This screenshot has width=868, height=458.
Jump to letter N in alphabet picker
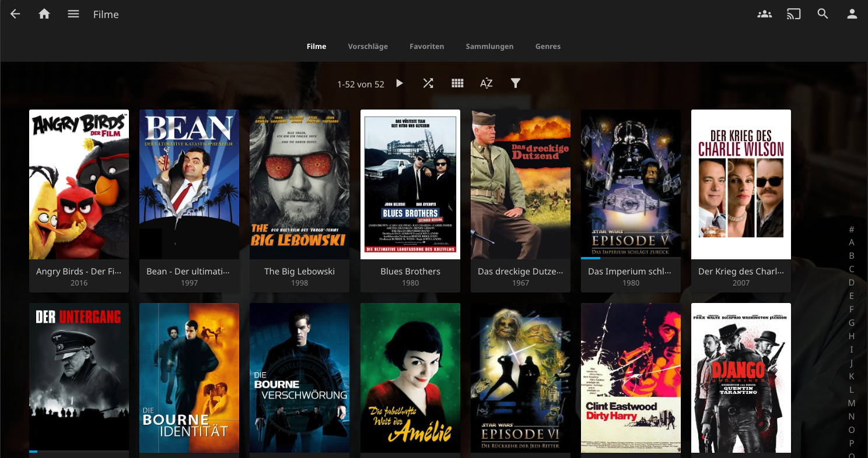852,417
